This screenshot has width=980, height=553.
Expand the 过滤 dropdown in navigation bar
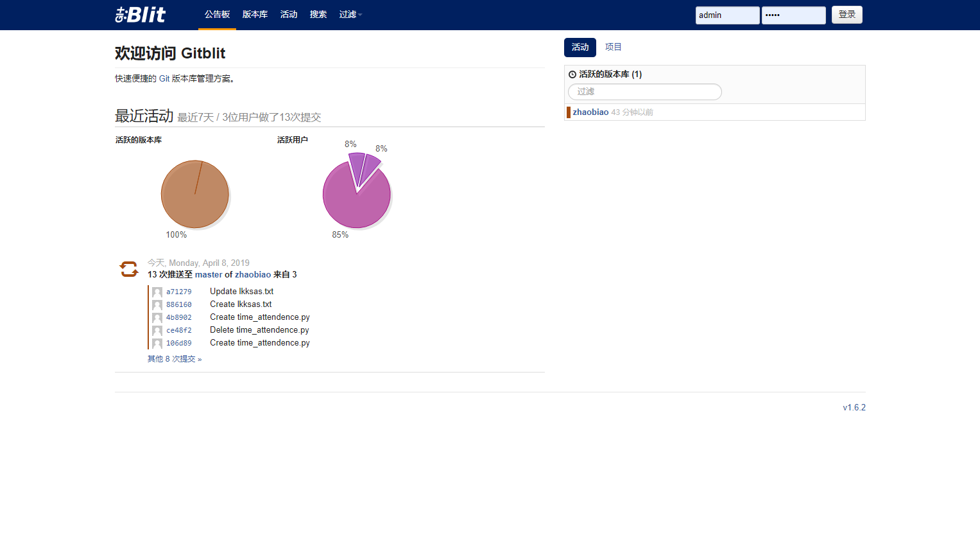click(350, 15)
